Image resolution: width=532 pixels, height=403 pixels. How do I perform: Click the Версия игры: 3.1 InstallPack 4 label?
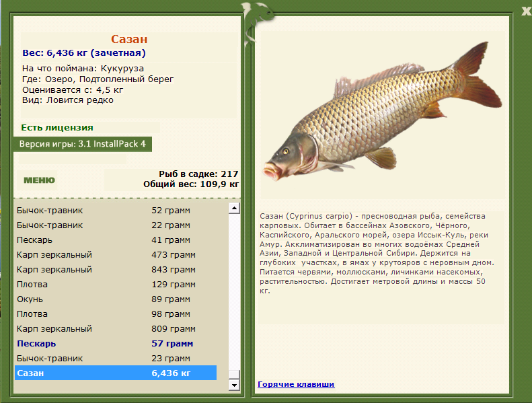[x=83, y=144]
